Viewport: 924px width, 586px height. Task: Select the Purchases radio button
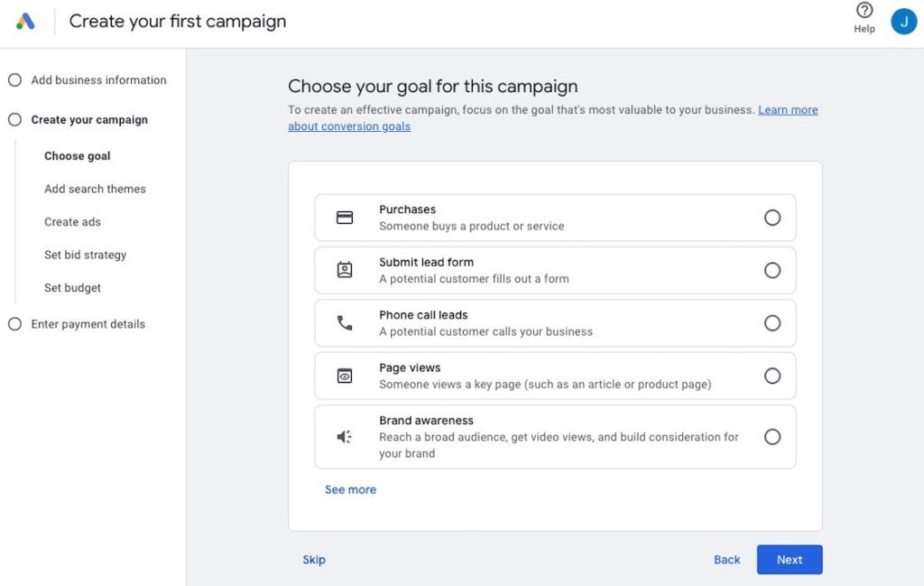click(x=772, y=218)
